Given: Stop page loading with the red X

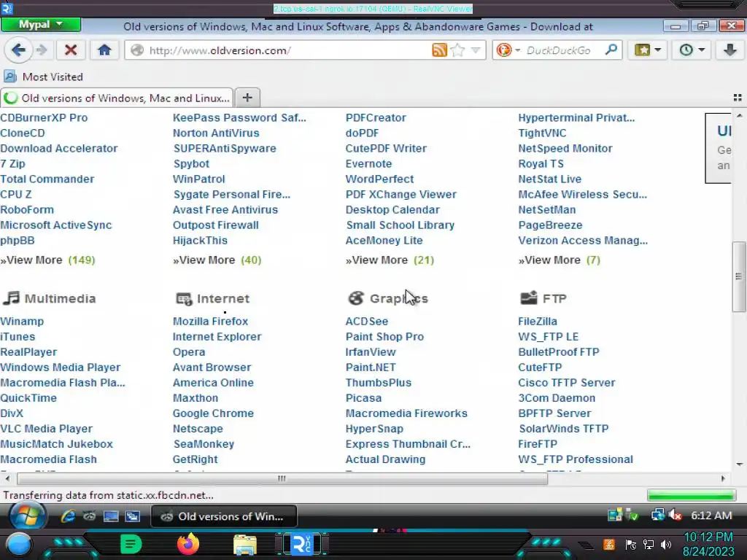Looking at the screenshot, I should click(71, 50).
